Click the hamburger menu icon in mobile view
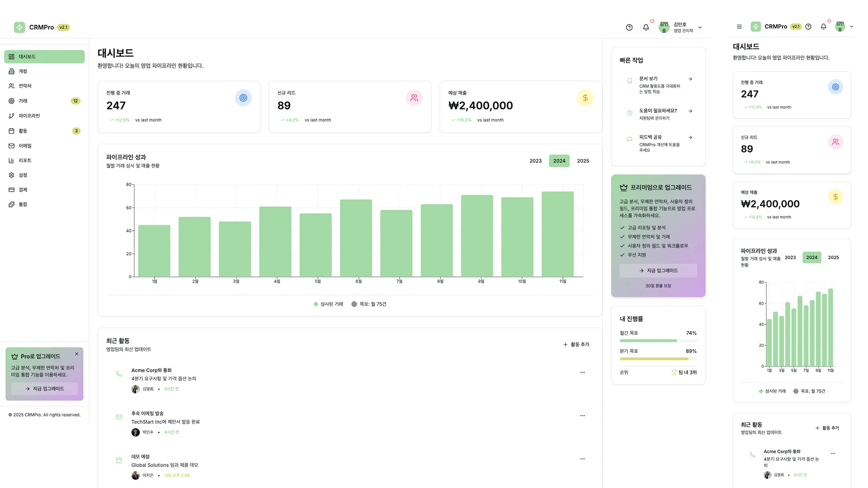 coord(739,27)
